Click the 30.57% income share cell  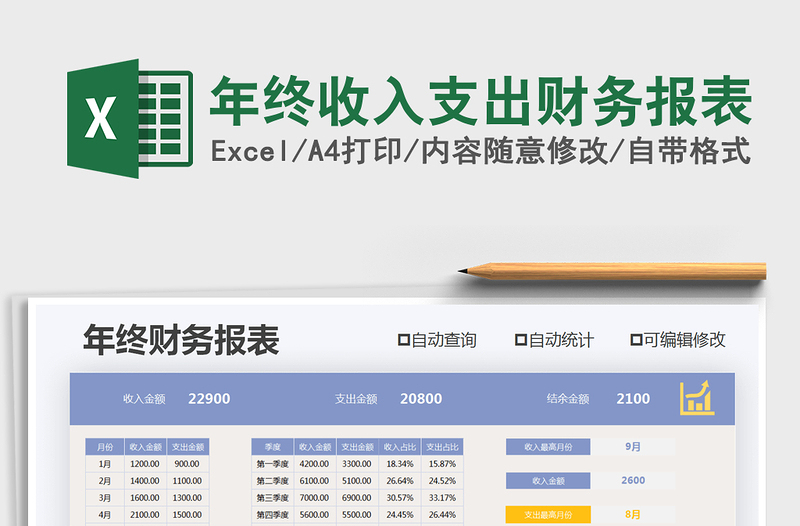pyautogui.click(x=399, y=497)
